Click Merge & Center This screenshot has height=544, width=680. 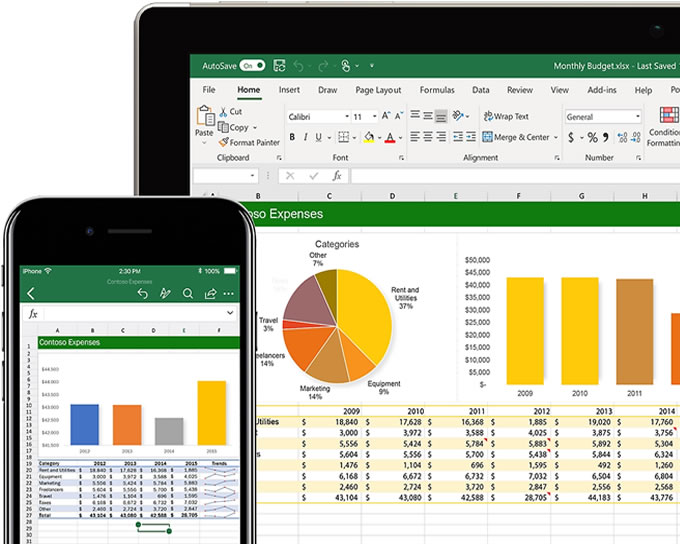click(x=516, y=137)
